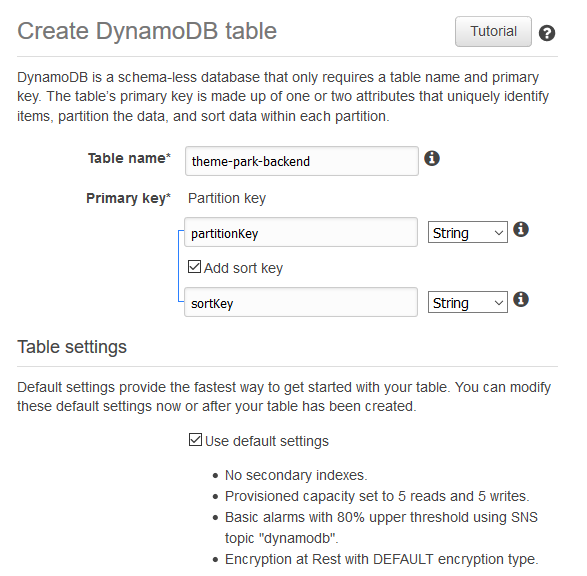Image resolution: width=587 pixels, height=576 pixels.
Task: Click the "Create DynamoDB table" page title
Action: pyautogui.click(x=147, y=31)
